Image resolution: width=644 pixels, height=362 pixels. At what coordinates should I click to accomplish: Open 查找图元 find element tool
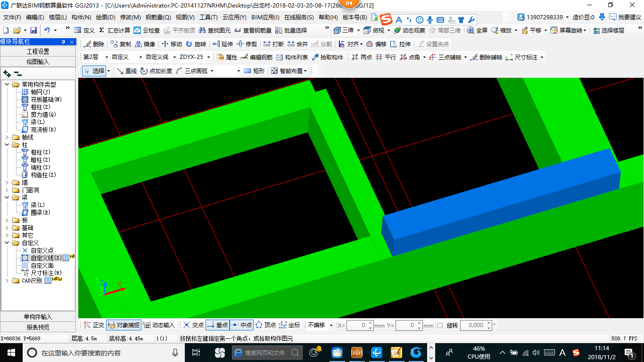[215, 30]
